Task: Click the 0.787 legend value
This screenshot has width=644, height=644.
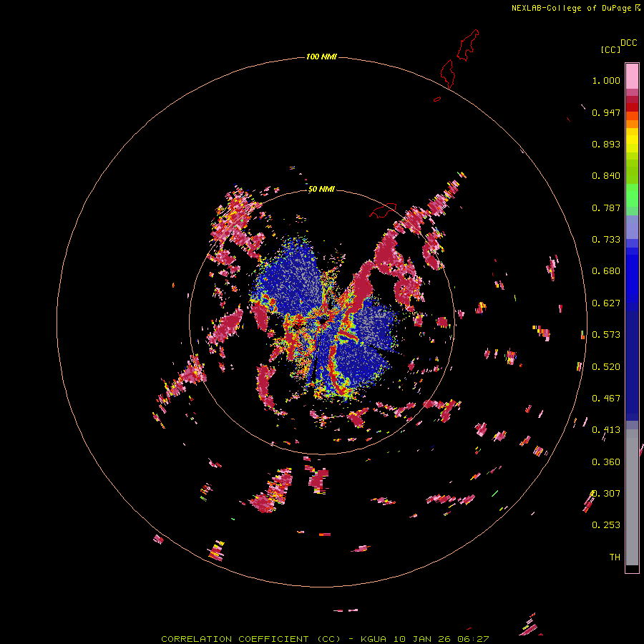Action: (606, 208)
